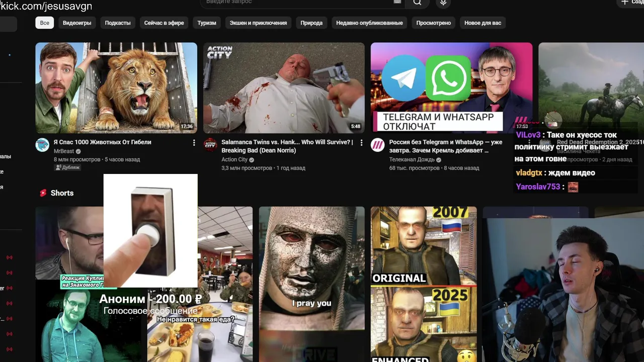
Task: Select the 'Новое для вас' chip
Action: click(482, 23)
